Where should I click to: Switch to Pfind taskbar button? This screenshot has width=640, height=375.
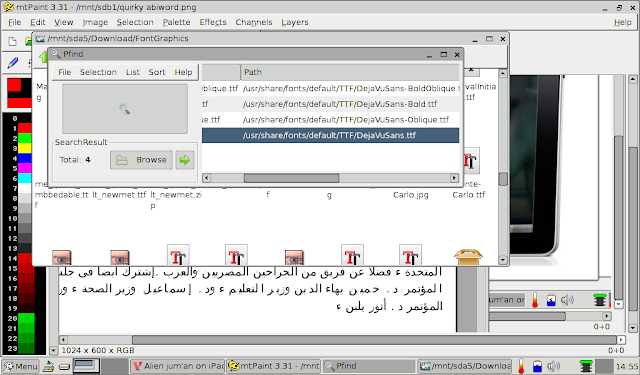(369, 366)
